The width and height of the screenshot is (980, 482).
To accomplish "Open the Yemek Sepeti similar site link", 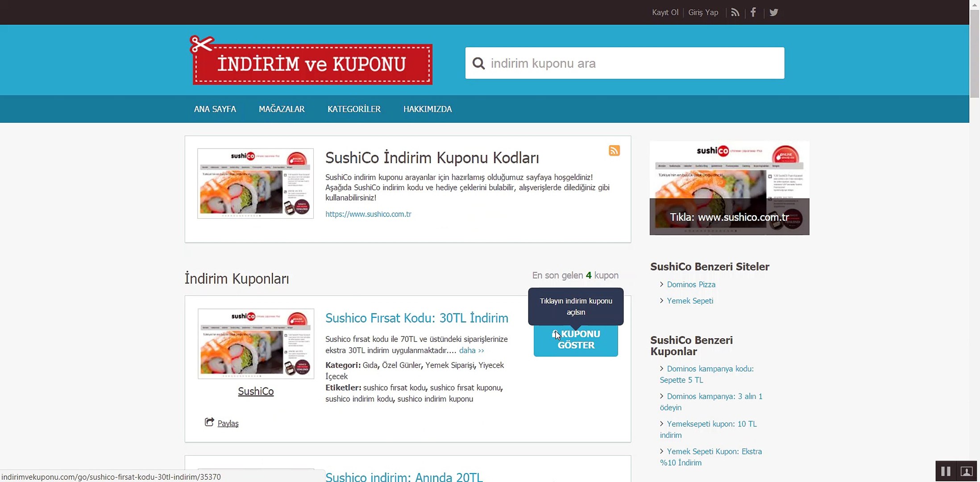I will 690,301.
